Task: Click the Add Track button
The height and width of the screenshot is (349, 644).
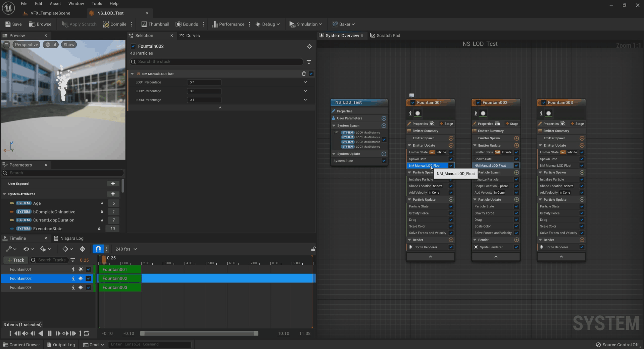Action: [x=15, y=260]
